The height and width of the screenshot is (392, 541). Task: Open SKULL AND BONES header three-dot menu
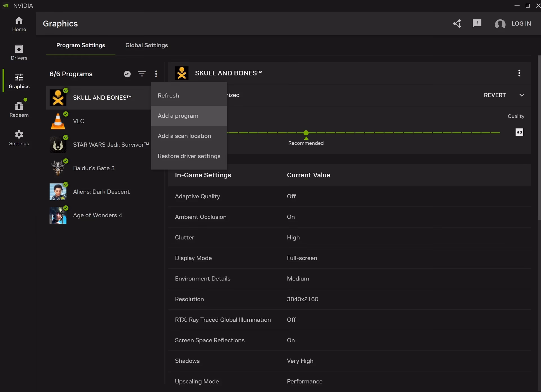click(519, 73)
